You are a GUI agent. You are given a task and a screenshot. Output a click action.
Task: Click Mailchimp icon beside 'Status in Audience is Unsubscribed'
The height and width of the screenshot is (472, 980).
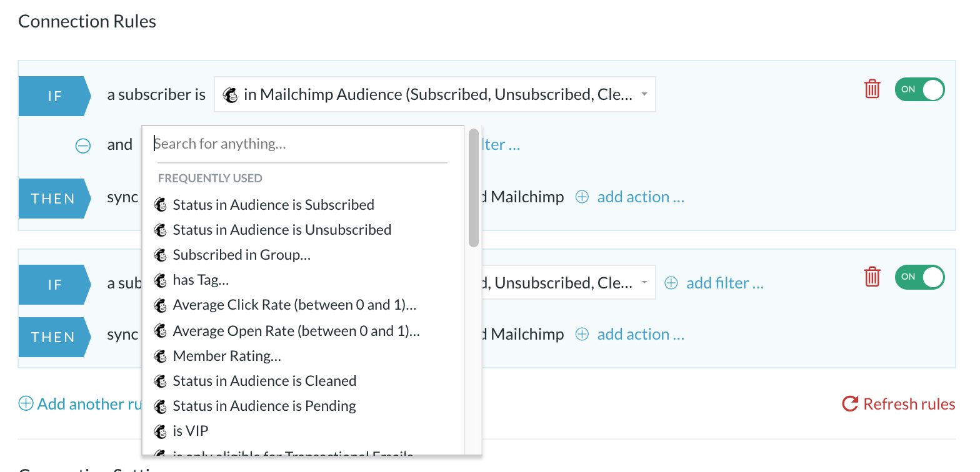coord(161,230)
